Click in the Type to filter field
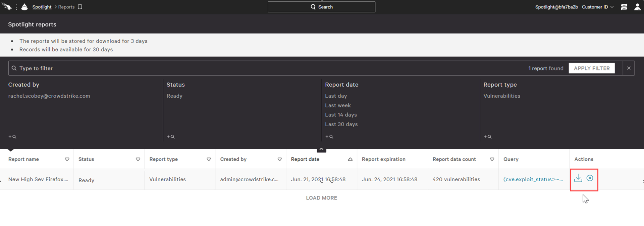 (268, 68)
